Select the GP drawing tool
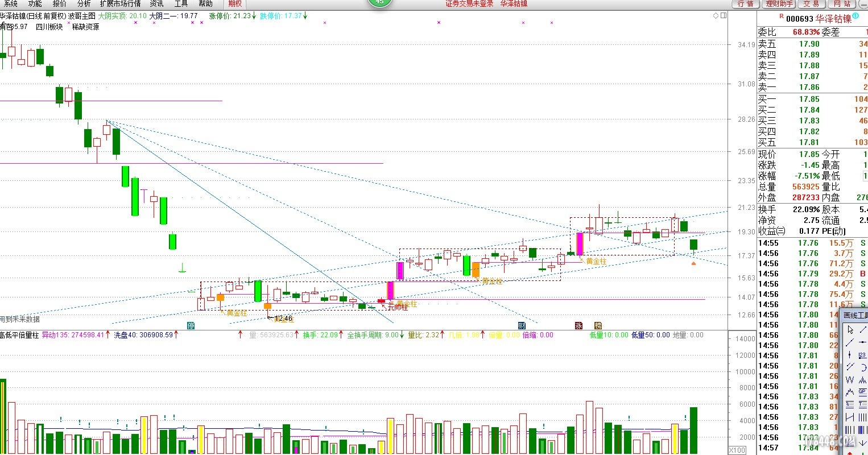Screen dimensions: 868x455 [x=862, y=392]
